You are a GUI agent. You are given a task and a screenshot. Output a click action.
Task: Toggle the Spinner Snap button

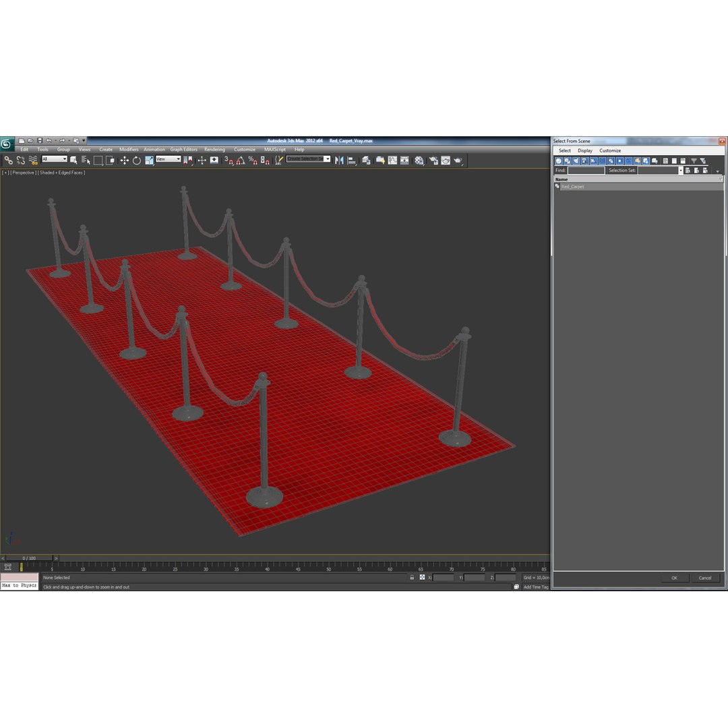[265, 160]
